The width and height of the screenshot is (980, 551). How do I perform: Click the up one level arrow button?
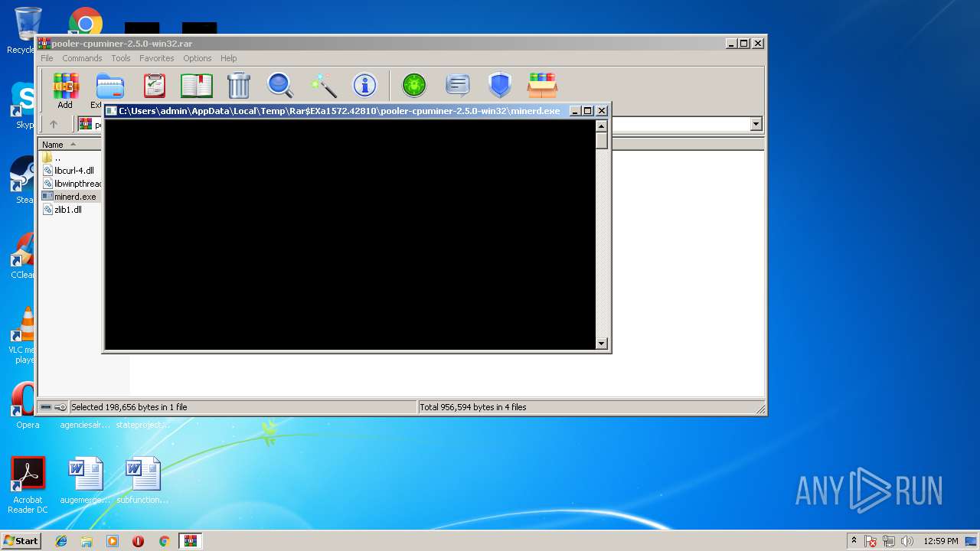54,124
